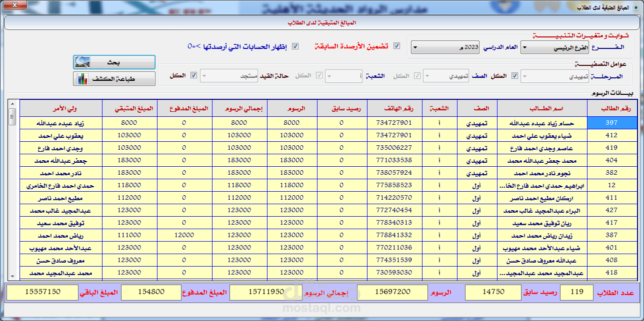644x321 pixels.
Task: Click the رقم الهاتف column header
Action: point(394,108)
